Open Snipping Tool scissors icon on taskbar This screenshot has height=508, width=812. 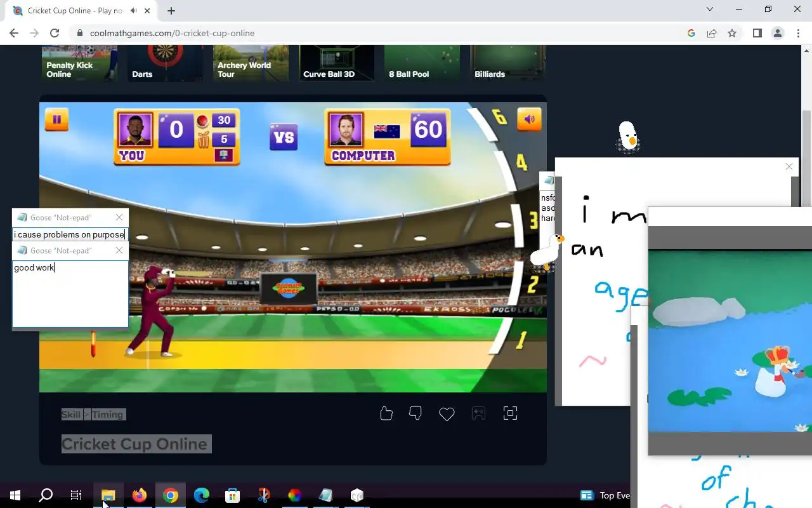tap(263, 495)
